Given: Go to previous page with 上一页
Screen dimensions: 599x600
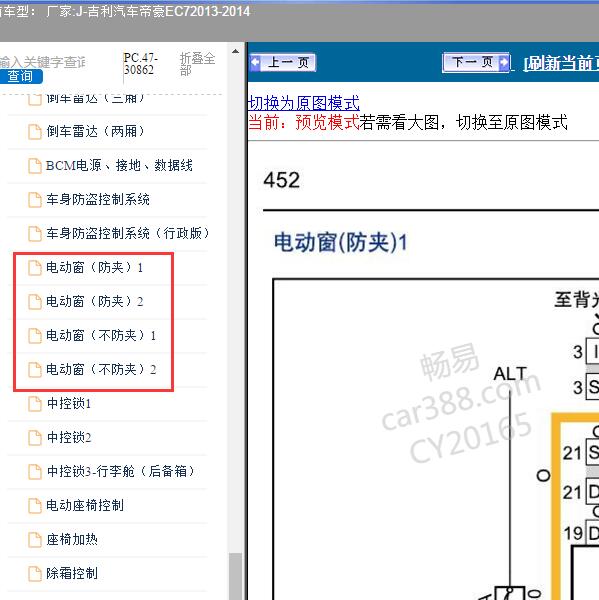Looking at the screenshot, I should tap(282, 62).
